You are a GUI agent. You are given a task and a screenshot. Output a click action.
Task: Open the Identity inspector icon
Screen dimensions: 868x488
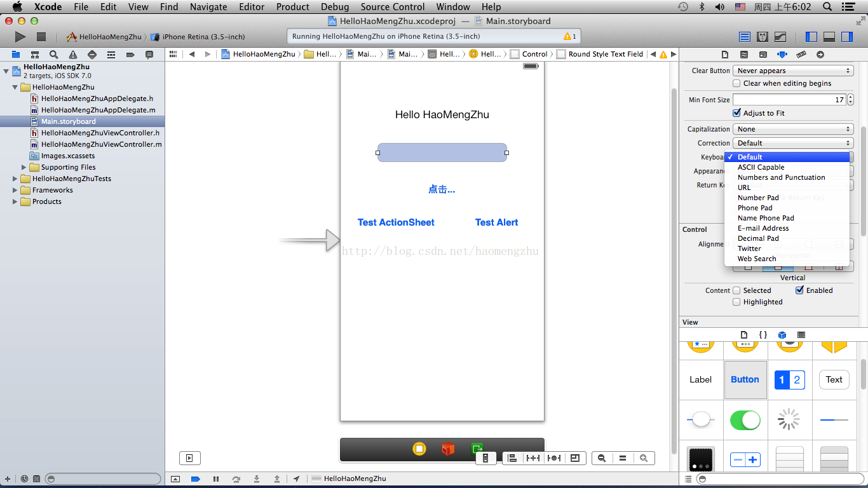point(763,55)
